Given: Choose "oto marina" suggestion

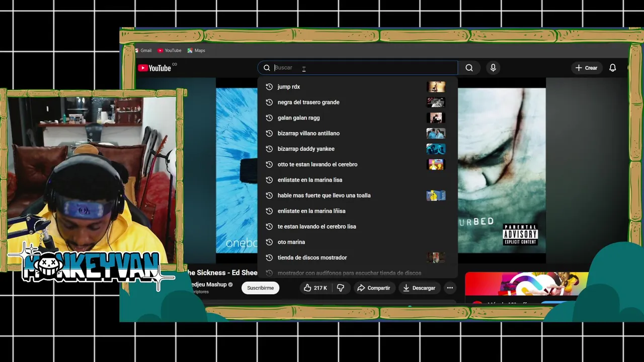Looking at the screenshot, I should (x=357, y=242).
